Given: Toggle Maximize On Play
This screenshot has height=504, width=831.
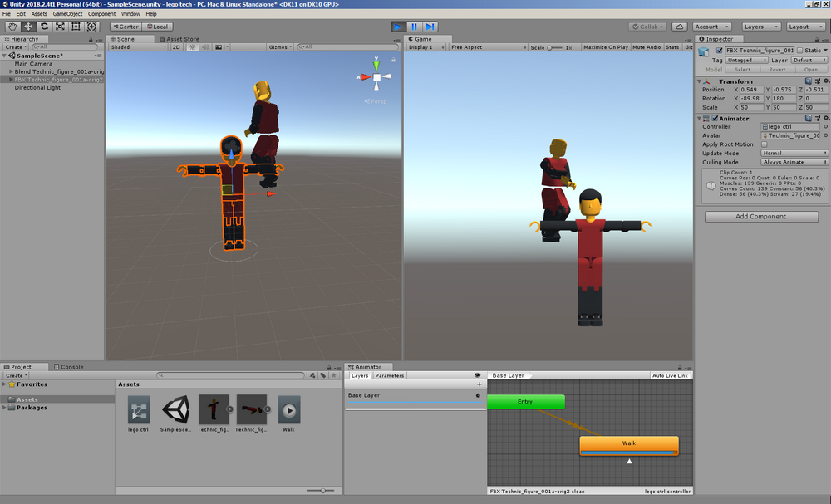Looking at the screenshot, I should [x=605, y=47].
